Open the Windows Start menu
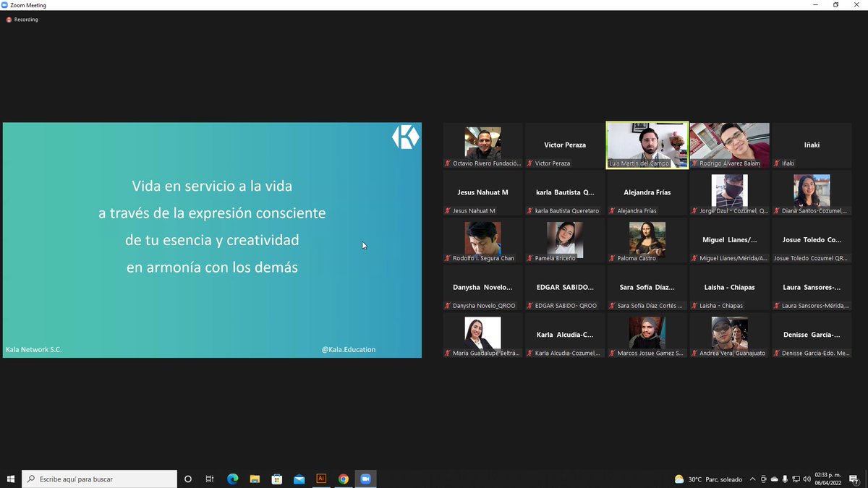The height and width of the screenshot is (488, 868). pos(11,479)
